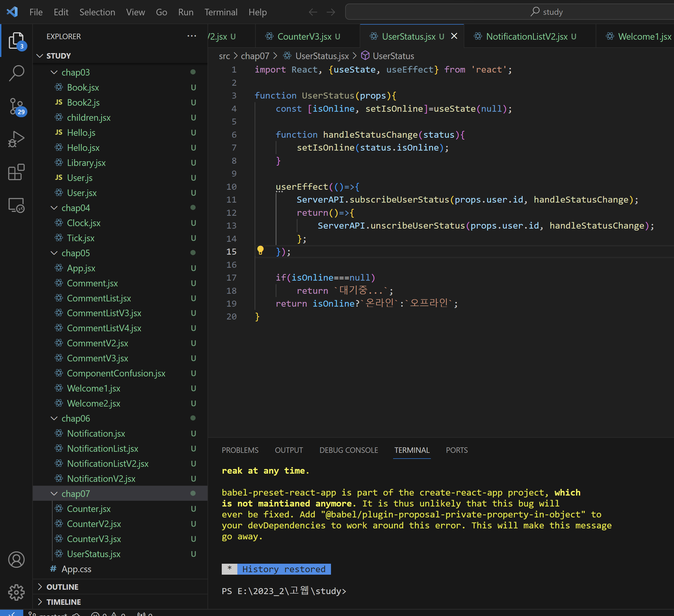Open children.jsx in the explorer
The height and width of the screenshot is (616, 674).
coord(120,117)
